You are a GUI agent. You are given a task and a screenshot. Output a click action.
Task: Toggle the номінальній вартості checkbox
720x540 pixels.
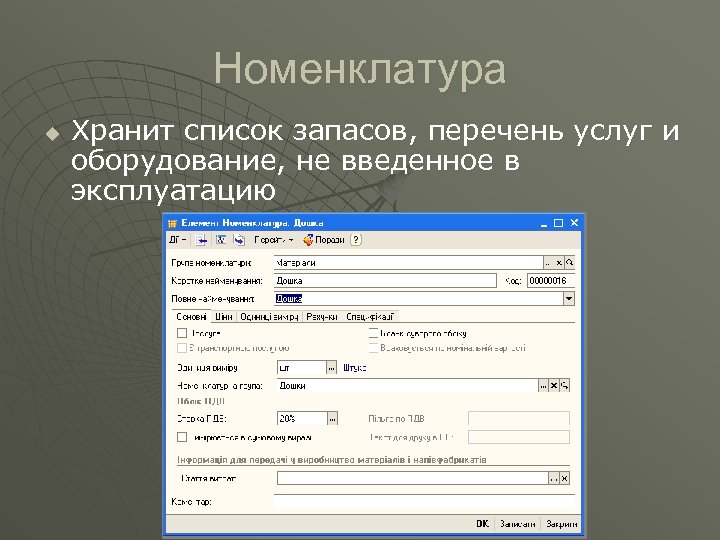pyautogui.click(x=373, y=348)
